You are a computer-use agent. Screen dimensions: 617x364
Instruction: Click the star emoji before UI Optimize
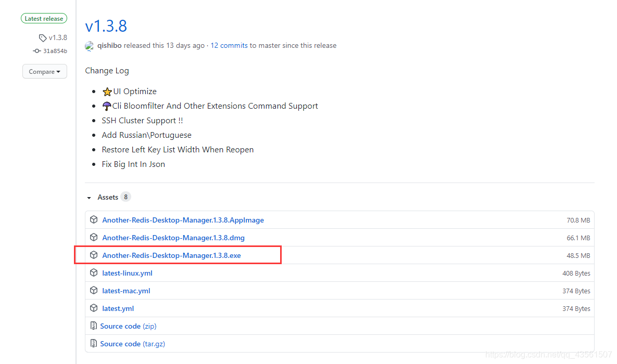(107, 92)
